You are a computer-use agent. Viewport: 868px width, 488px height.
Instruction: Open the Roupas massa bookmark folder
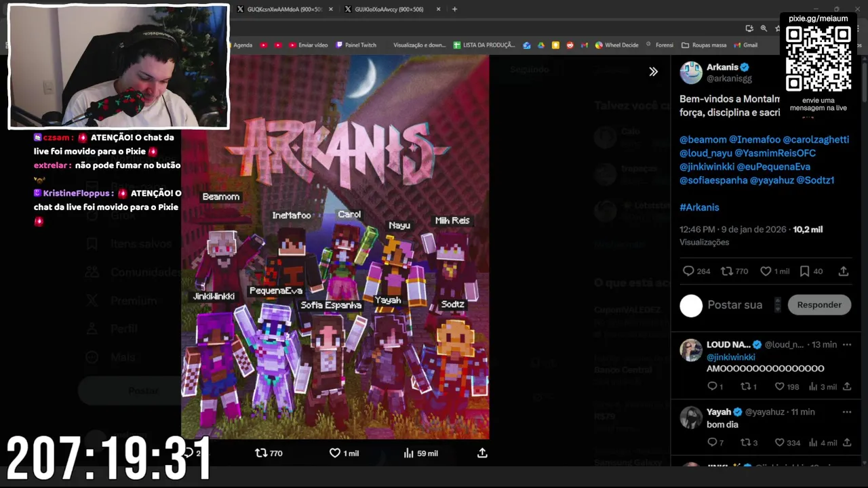click(x=704, y=45)
